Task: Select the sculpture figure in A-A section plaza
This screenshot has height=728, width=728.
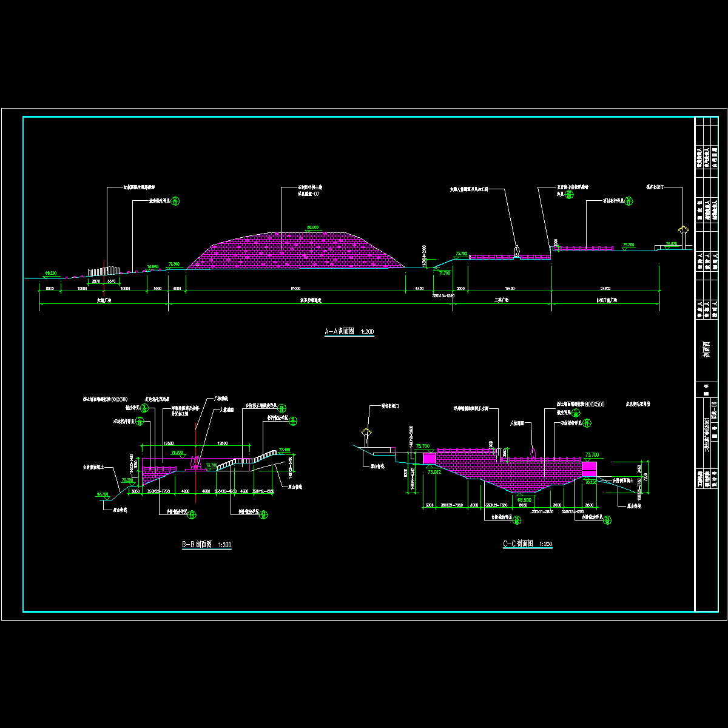Action: tap(517, 251)
